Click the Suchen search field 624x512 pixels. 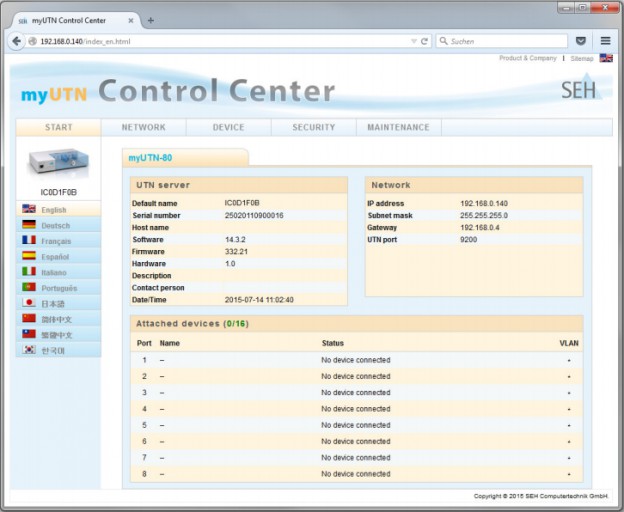505,42
